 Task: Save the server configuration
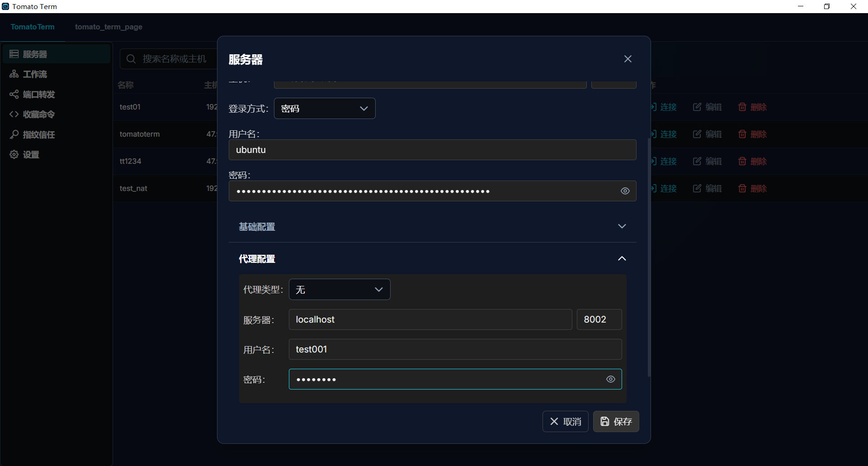point(616,421)
